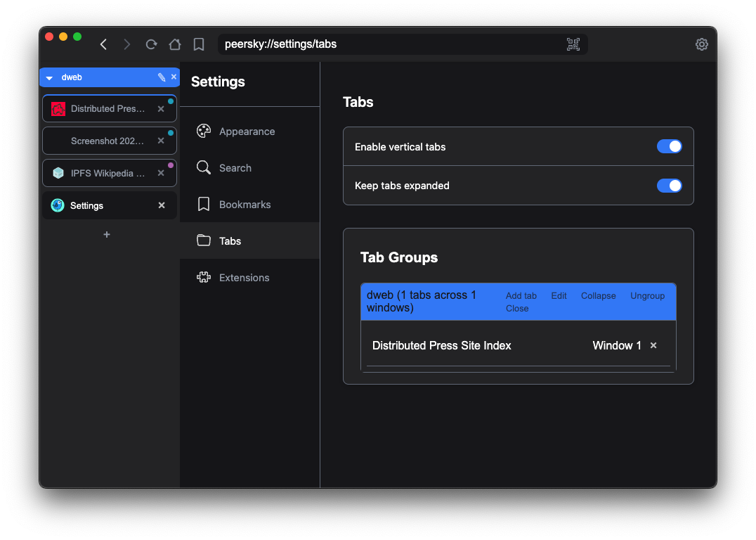Open the settings gear icon
Viewport: 756px width, 540px height.
[x=701, y=44]
